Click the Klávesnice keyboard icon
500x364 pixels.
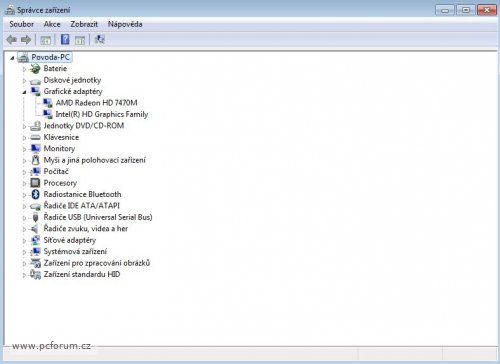click(x=35, y=137)
